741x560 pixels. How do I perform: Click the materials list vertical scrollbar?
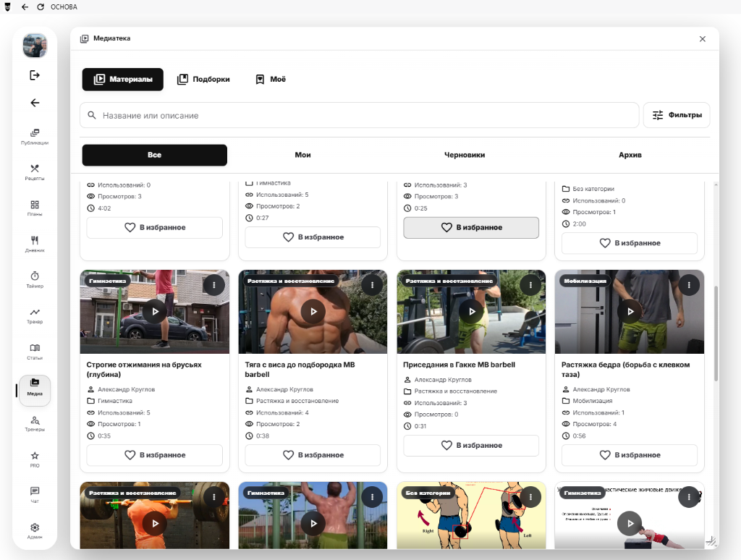pyautogui.click(x=716, y=333)
